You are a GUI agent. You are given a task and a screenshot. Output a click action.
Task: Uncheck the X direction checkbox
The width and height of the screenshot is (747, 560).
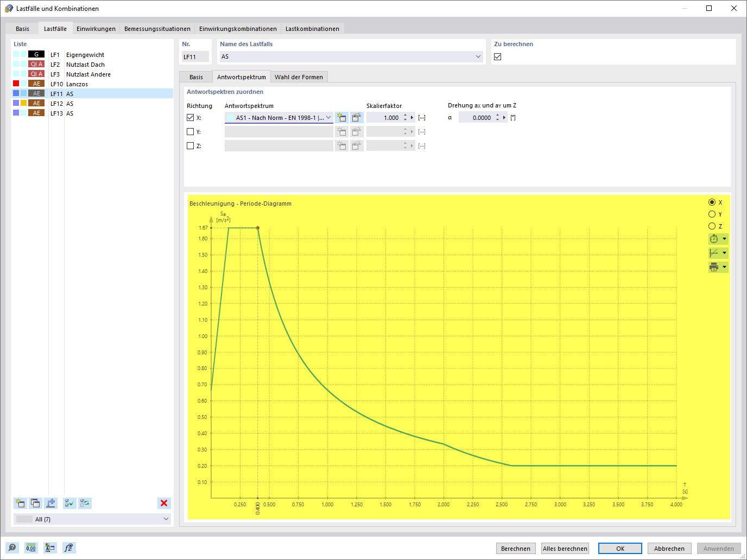pos(191,117)
